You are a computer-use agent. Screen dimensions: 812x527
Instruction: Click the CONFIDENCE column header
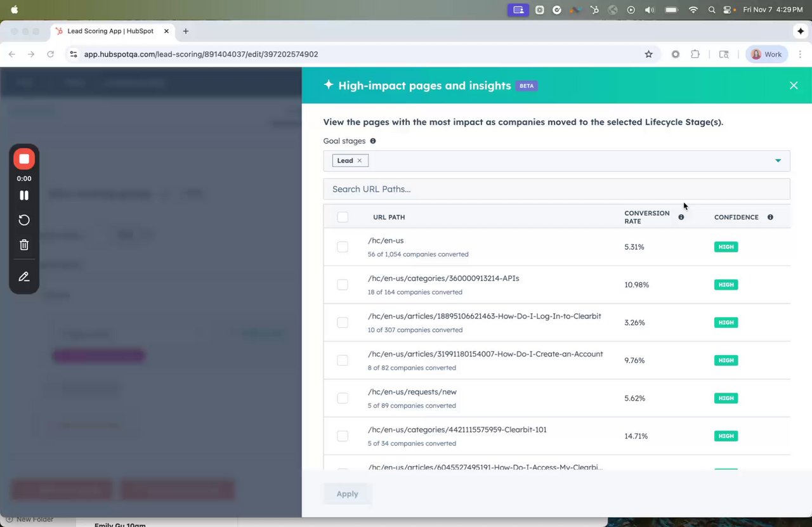pyautogui.click(x=736, y=217)
